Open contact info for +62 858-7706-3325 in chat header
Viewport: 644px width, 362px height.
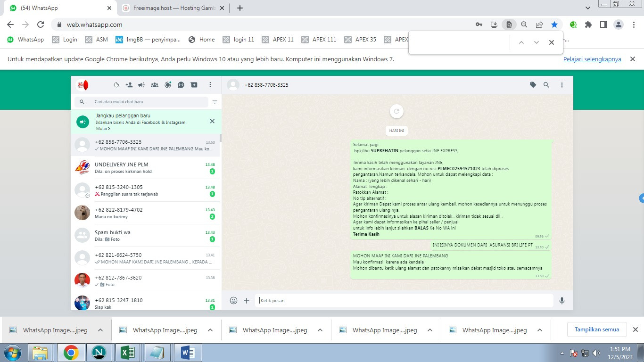pos(266,85)
